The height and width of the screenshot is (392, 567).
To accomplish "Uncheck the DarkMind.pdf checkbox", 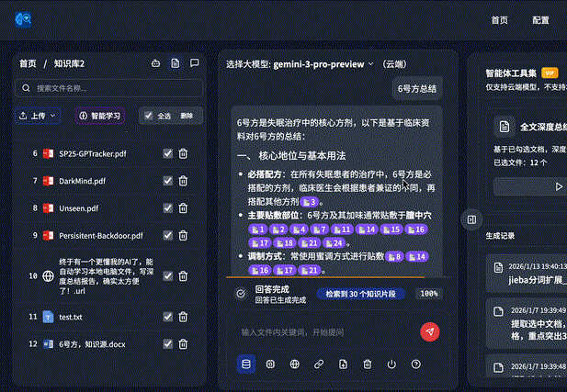I will [167, 181].
